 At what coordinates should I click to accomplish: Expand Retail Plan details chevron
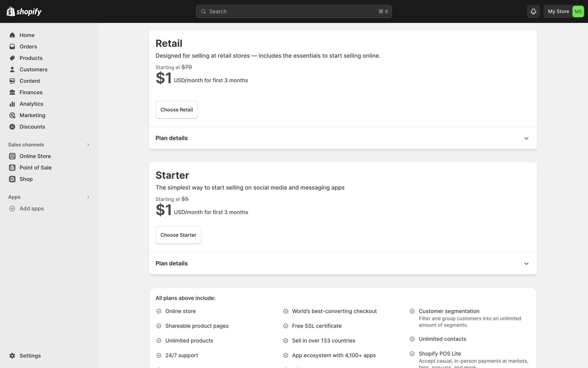click(x=526, y=138)
